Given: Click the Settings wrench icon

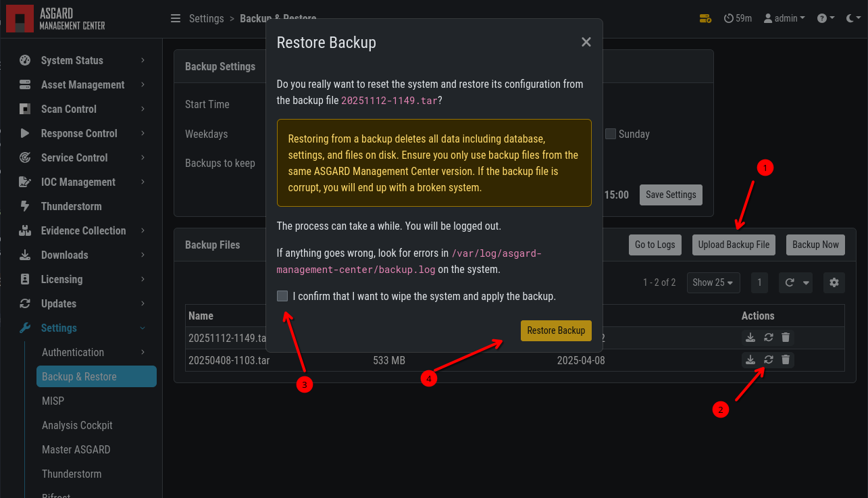Looking at the screenshot, I should [25, 328].
